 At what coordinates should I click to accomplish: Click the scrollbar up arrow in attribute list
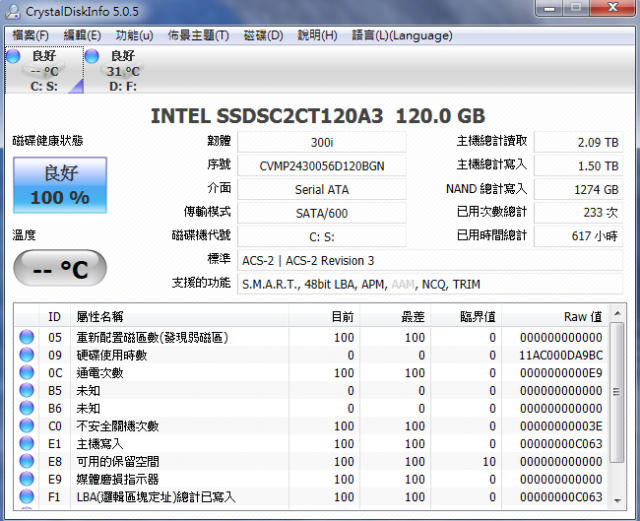pyautogui.click(x=617, y=313)
